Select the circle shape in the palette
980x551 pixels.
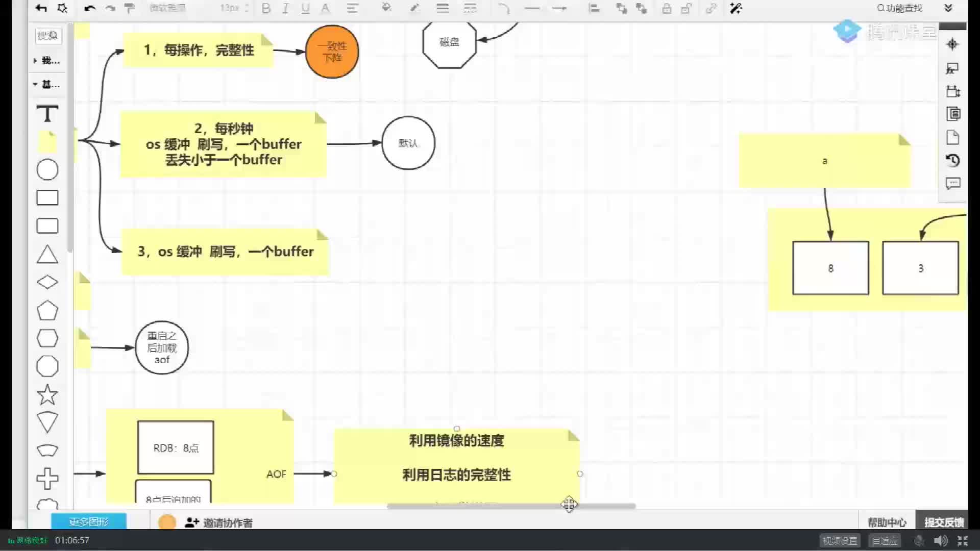pyautogui.click(x=47, y=169)
